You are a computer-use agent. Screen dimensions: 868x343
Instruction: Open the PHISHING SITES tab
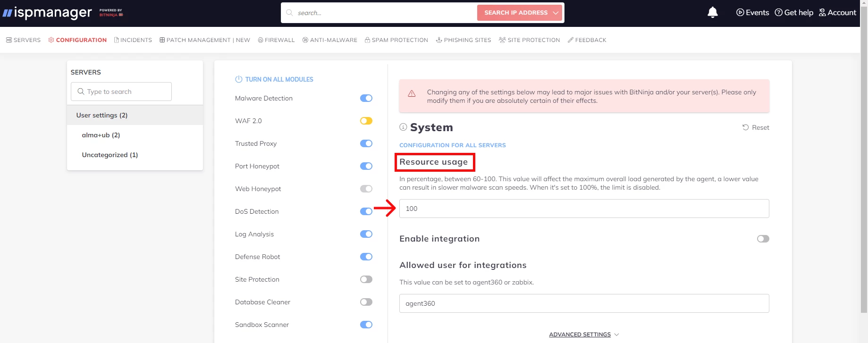(463, 40)
